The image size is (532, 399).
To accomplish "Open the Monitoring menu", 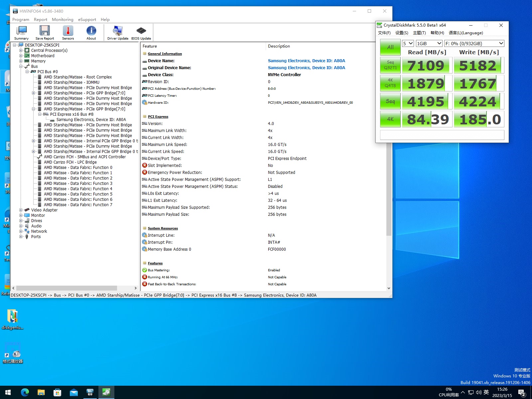I will [x=63, y=20].
